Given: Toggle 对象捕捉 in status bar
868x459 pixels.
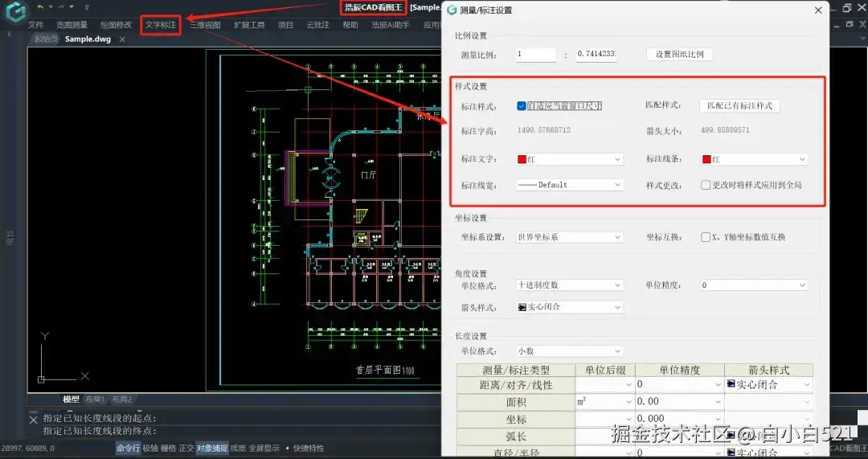Looking at the screenshot, I should (212, 448).
